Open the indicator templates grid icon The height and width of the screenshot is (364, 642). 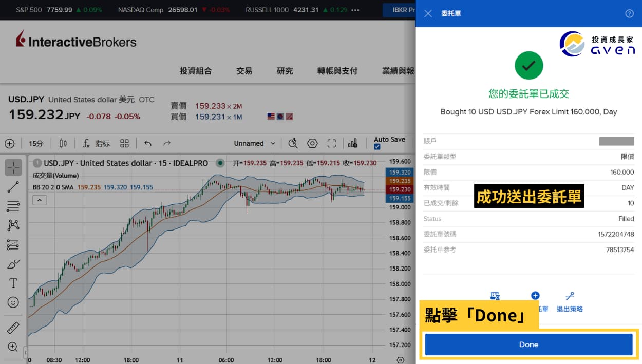click(124, 144)
